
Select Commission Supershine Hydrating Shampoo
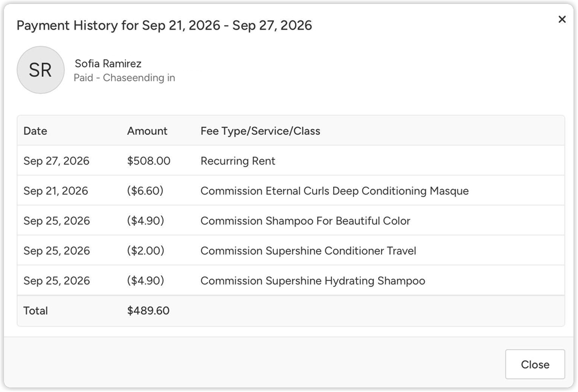point(313,280)
